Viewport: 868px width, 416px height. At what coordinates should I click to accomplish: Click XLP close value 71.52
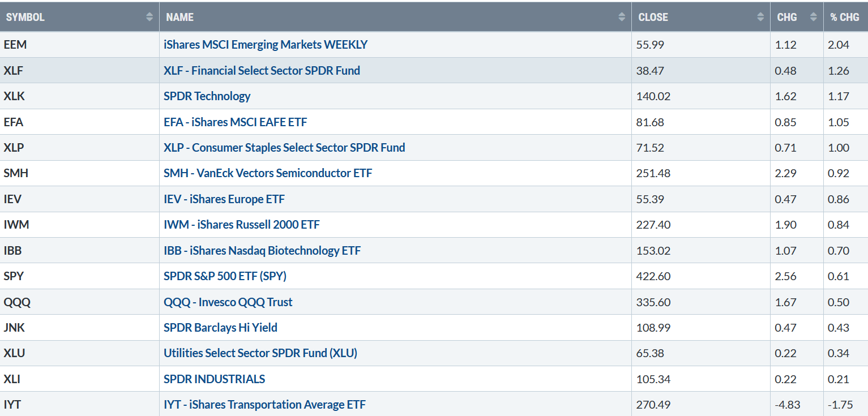coord(651,148)
